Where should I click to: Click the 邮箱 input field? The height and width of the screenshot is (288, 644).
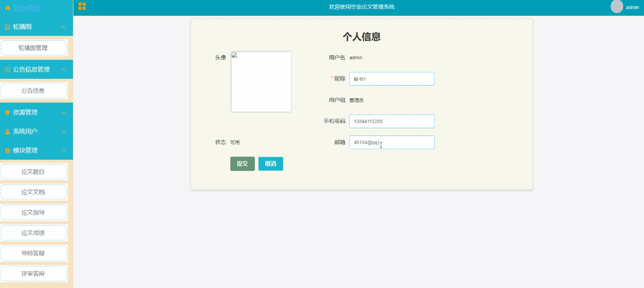392,142
